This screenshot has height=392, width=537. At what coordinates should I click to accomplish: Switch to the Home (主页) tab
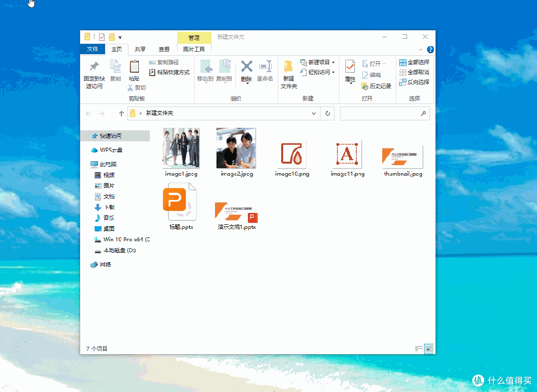(x=116, y=49)
